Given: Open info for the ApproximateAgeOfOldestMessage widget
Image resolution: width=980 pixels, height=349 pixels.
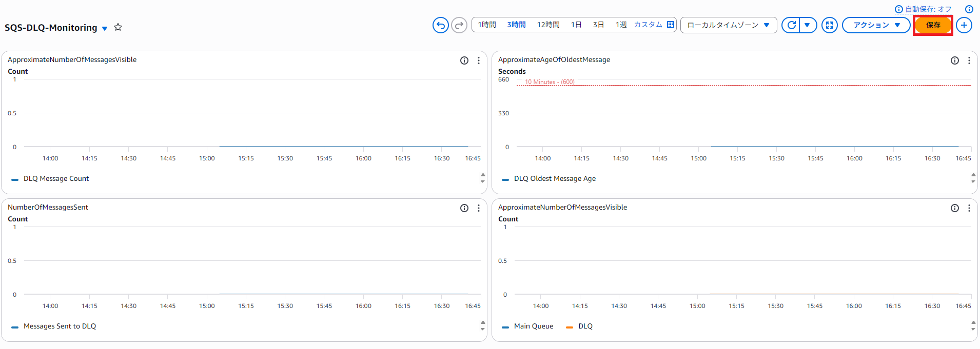Looking at the screenshot, I should coord(954,60).
